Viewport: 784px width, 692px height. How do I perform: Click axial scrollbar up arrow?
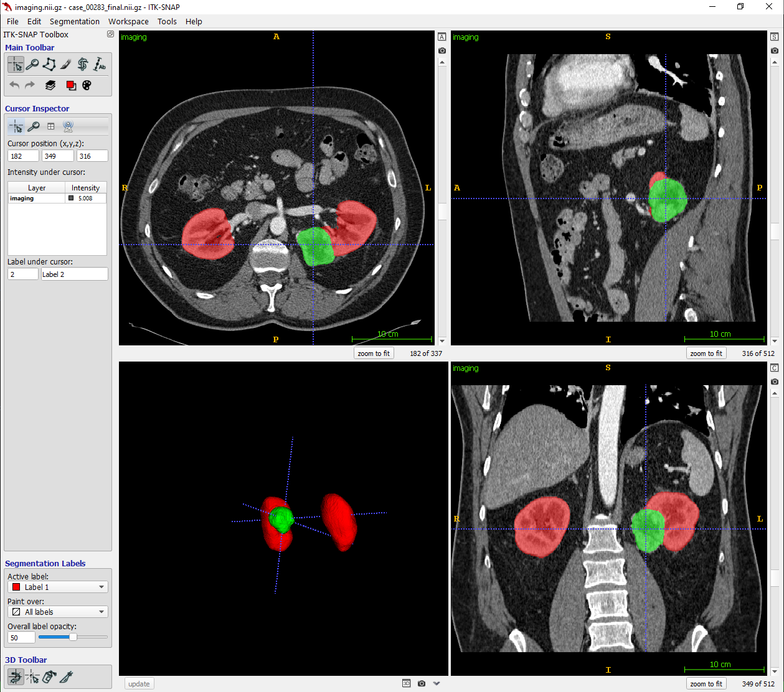point(442,62)
